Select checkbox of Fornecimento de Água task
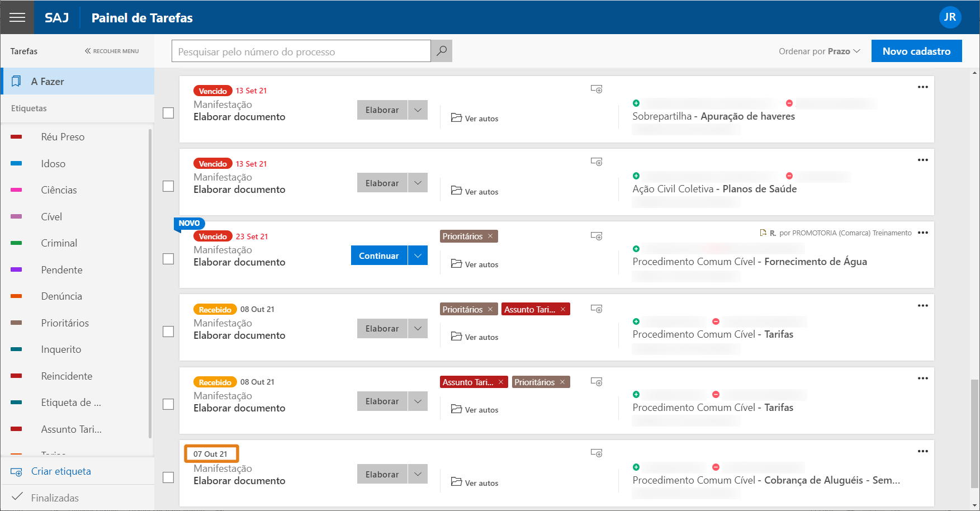 click(x=168, y=259)
